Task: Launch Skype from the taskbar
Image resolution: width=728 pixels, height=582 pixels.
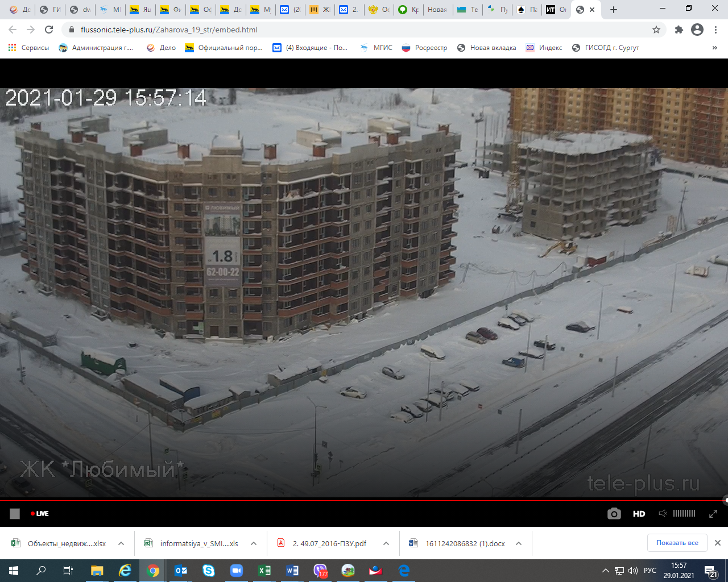Action: click(x=209, y=571)
